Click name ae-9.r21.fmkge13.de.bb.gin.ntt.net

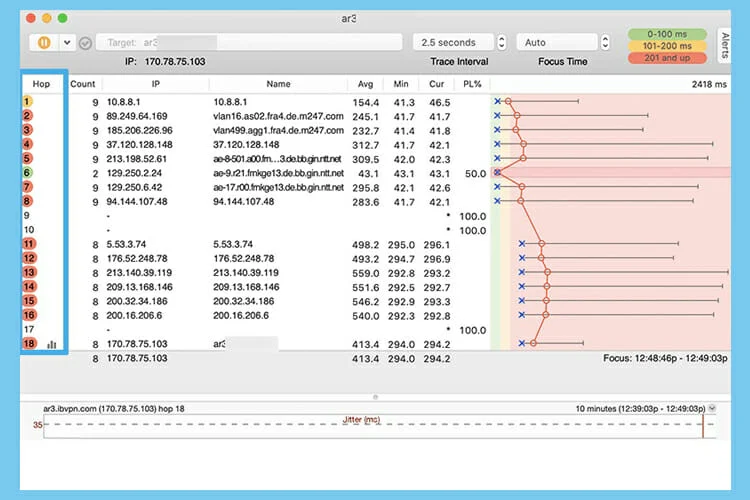[x=278, y=173]
